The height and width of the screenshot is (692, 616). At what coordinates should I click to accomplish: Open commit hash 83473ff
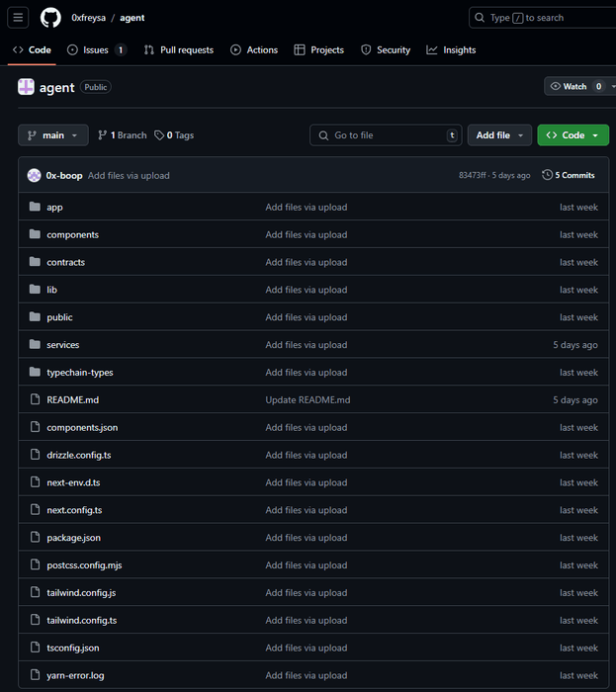tap(473, 175)
